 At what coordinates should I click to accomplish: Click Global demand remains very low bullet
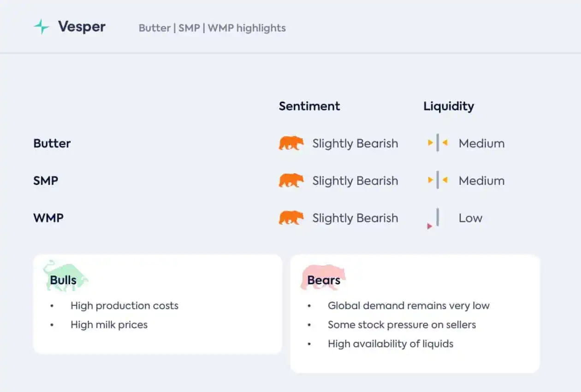[409, 305]
